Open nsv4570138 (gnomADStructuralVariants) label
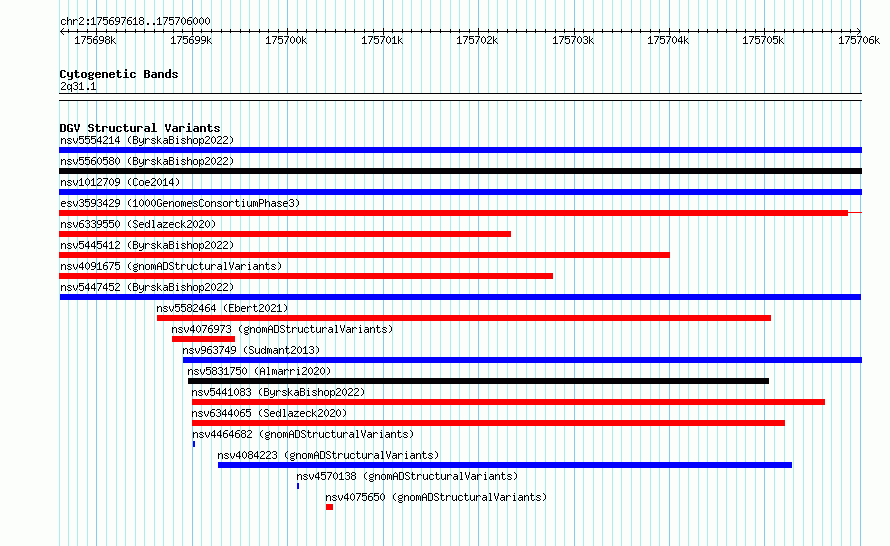This screenshot has width=890, height=546. click(407, 476)
